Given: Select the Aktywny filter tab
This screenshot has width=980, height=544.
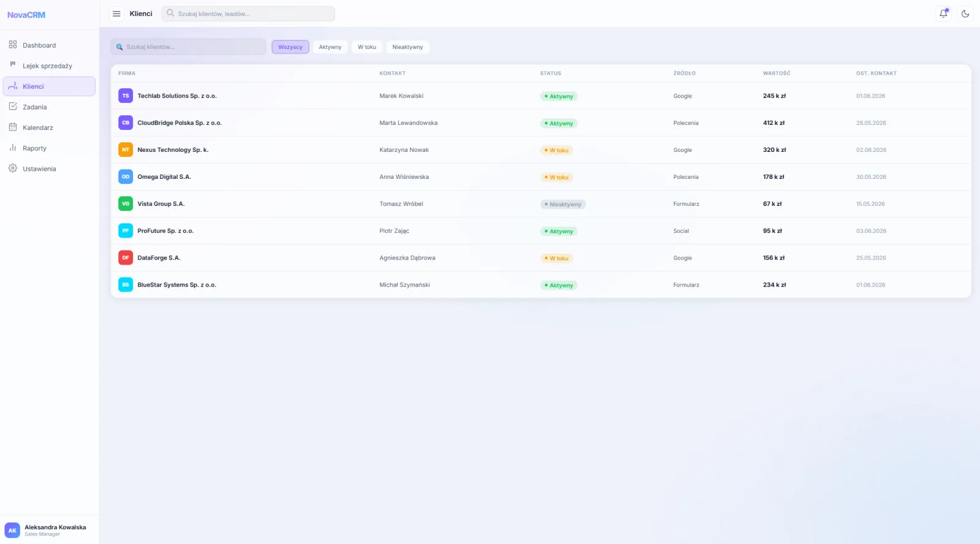Looking at the screenshot, I should coord(330,47).
